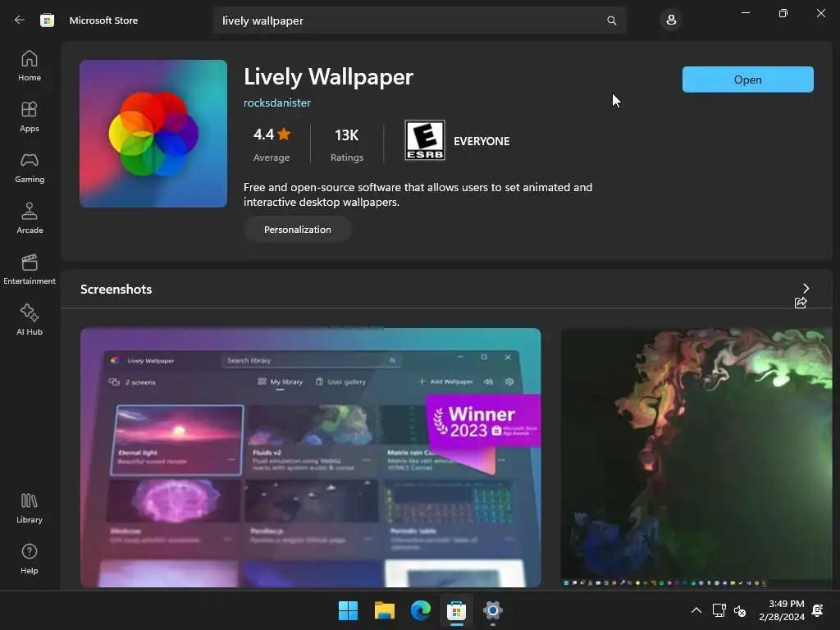840x630 pixels.
Task: Open Windows Start menu
Action: (348, 610)
